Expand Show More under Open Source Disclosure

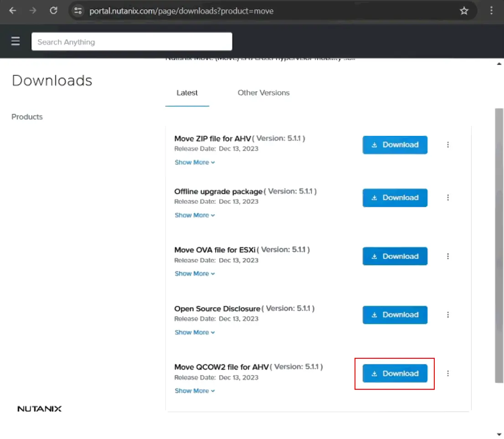pos(195,332)
